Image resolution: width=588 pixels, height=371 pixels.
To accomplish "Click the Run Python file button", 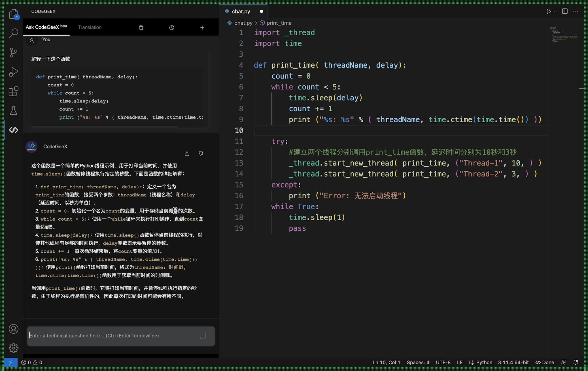I will click(x=549, y=11).
